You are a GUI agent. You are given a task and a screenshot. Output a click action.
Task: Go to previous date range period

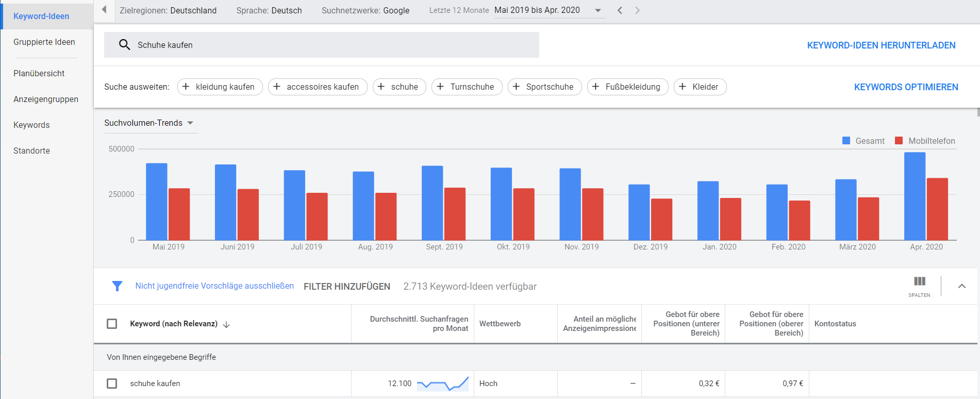click(620, 10)
